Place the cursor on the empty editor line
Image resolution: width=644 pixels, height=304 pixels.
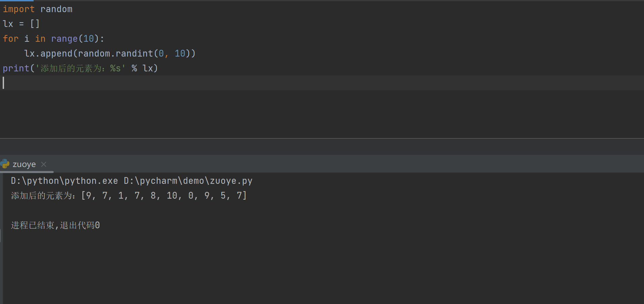[322, 83]
